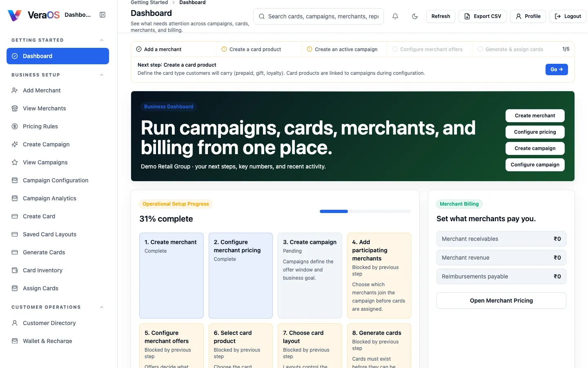The image size is (588, 368).
Task: Click the View Campaigns star icon
Action: (15, 162)
